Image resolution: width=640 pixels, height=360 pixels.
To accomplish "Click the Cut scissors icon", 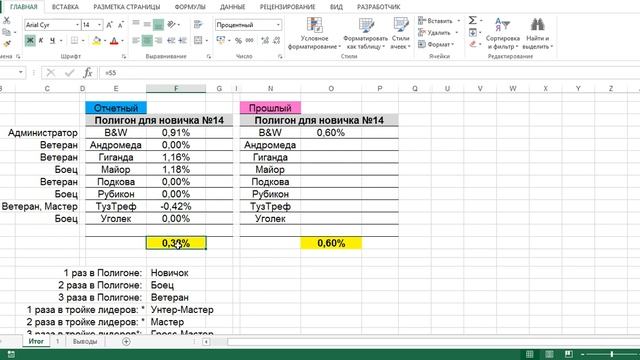I will click(x=7, y=20).
